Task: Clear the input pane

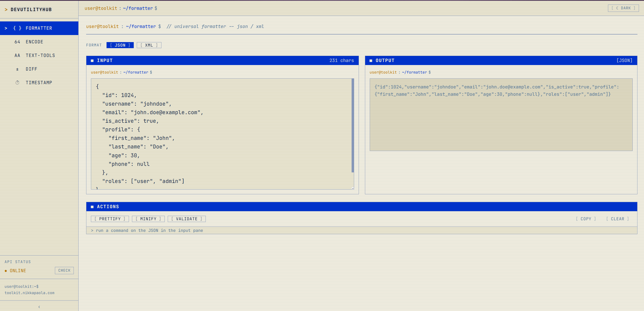Action: 617,219
